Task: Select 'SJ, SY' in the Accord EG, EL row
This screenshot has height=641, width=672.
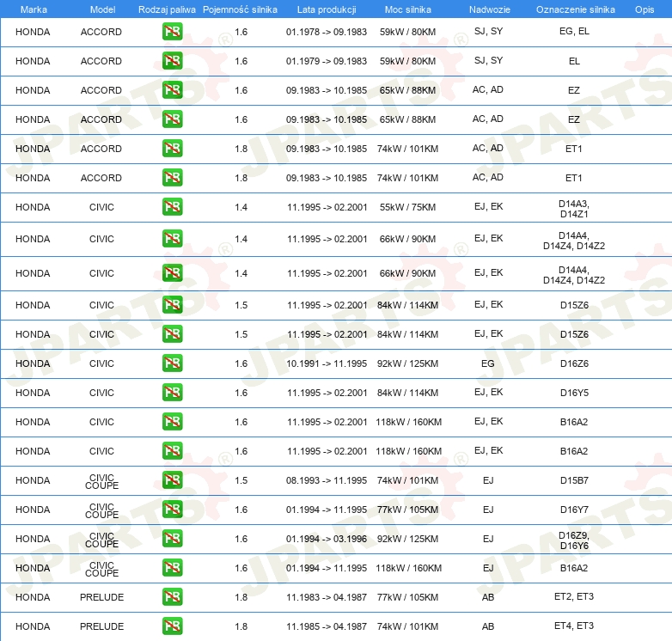Action: 489,31
